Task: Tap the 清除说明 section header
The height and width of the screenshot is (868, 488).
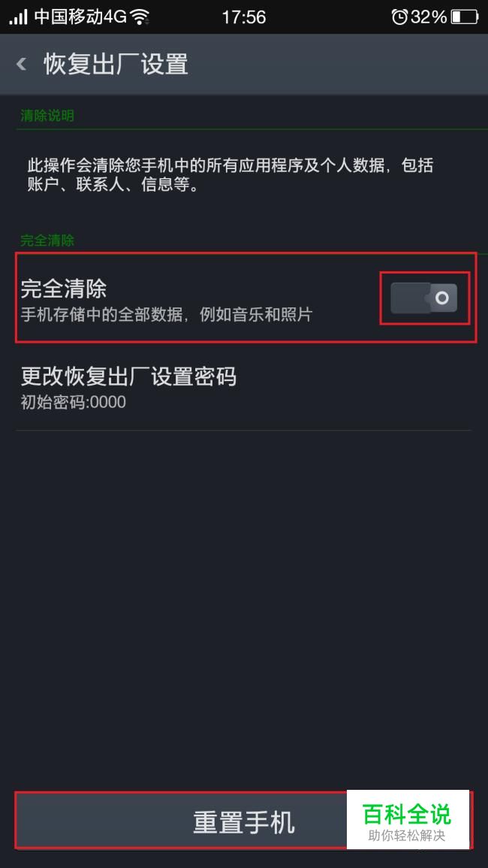Action: coord(47,116)
